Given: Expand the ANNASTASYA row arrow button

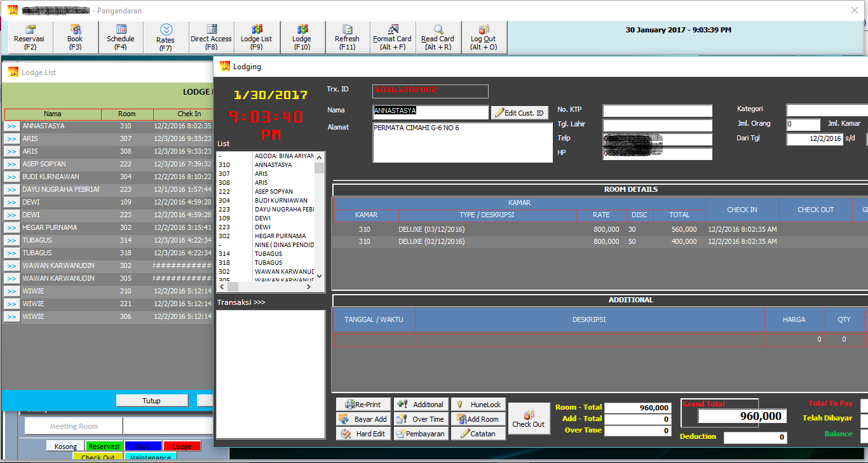Looking at the screenshot, I should pyautogui.click(x=12, y=126).
